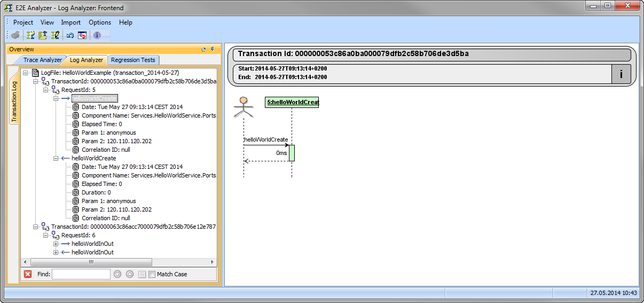Screen dimensions: 644x303
Task: Close the Find bar with red X
Action: tap(28, 274)
